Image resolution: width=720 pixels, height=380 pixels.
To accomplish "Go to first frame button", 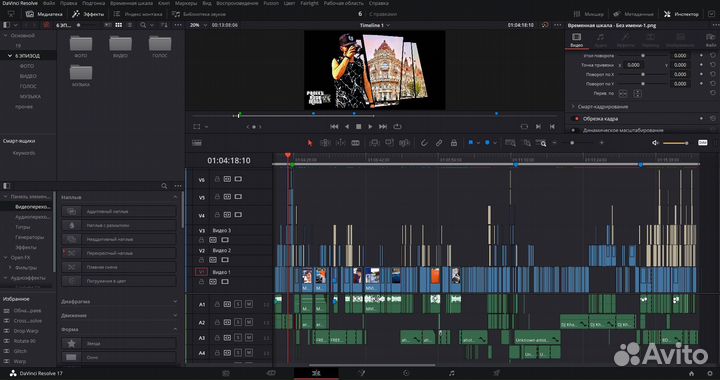I will pyautogui.click(x=334, y=127).
